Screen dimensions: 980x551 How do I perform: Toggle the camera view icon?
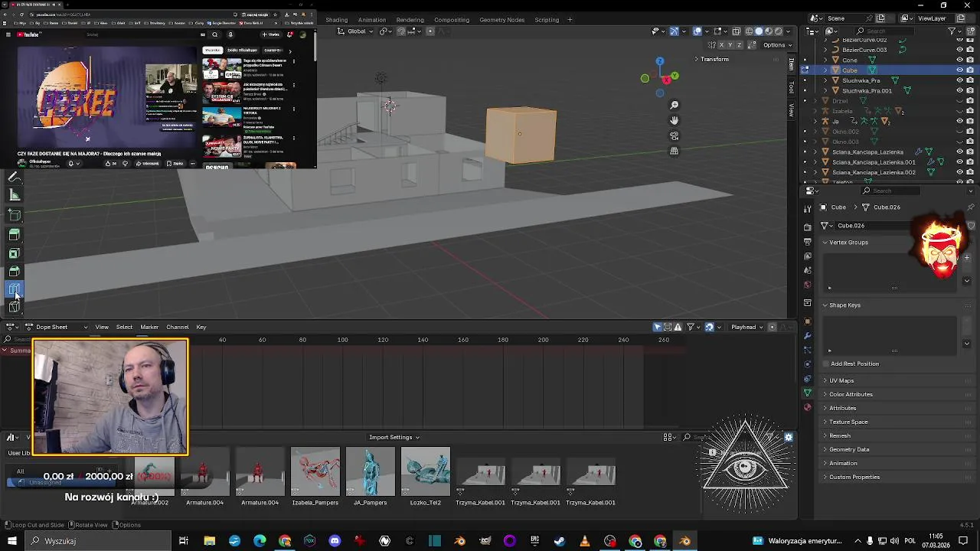pos(674,135)
